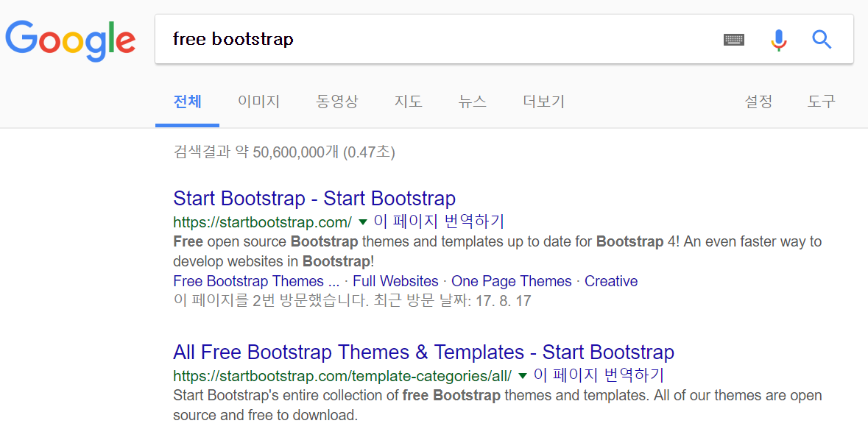This screenshot has width=868, height=429.
Task: Go to Google home via logo
Action: point(70,40)
